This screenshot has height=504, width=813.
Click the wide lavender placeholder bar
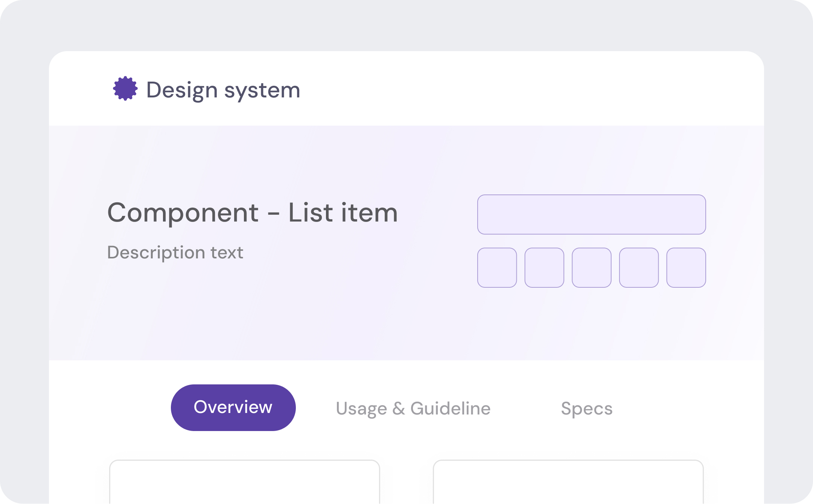click(591, 214)
